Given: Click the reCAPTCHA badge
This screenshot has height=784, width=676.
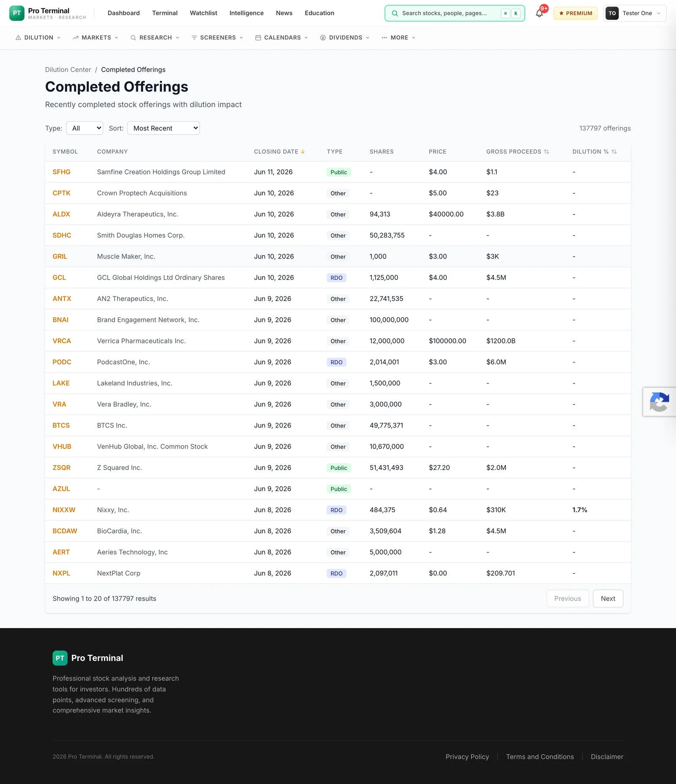Looking at the screenshot, I should tap(660, 402).
